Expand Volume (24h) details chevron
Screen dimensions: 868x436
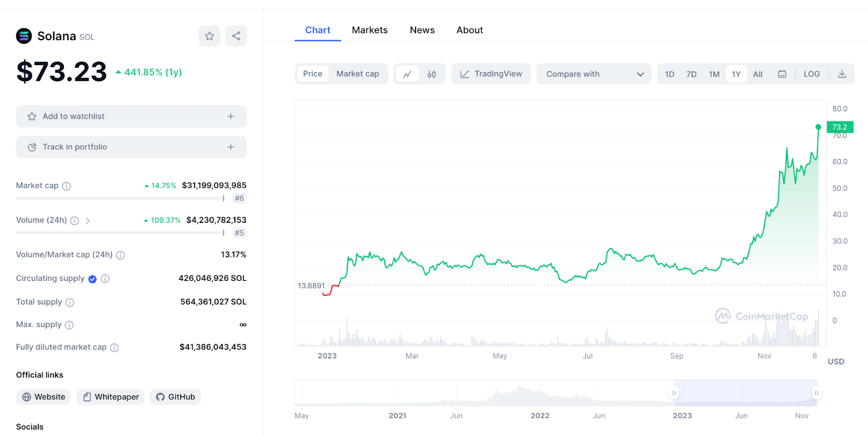click(x=88, y=221)
